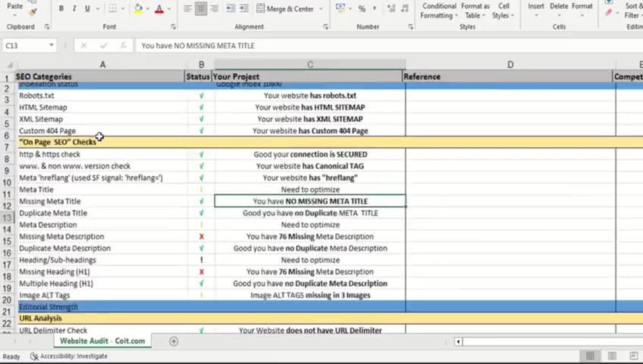643x364 pixels.
Task: Click horizontal scrollbar left arrow
Action: 458,341
